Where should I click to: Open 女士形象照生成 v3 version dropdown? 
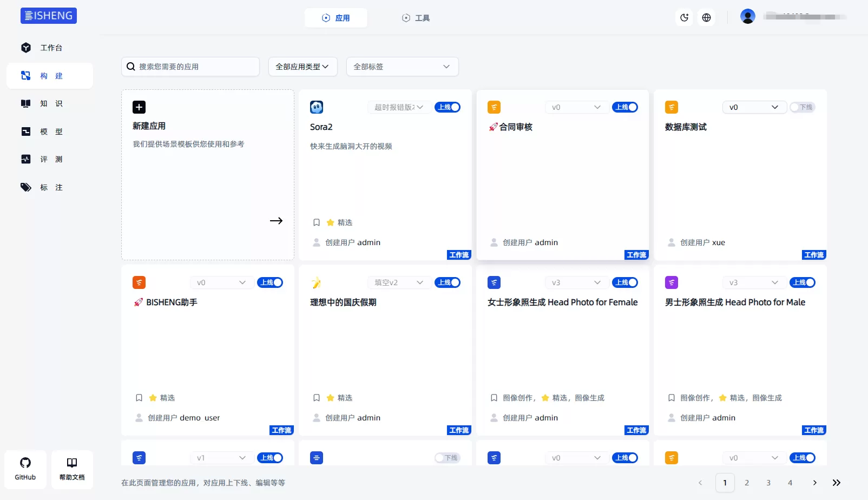pos(577,282)
